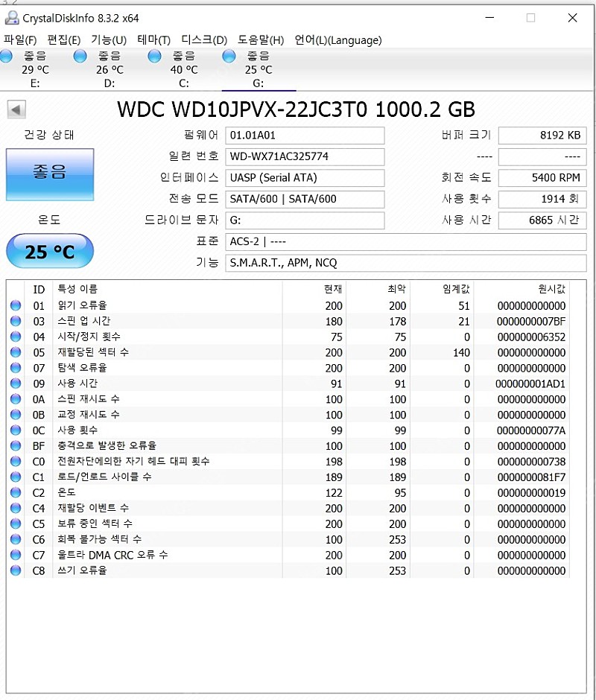The width and height of the screenshot is (596, 700).
Task: Click the features field S.M.A.R.T., APM, NCQ
Action: click(x=406, y=263)
